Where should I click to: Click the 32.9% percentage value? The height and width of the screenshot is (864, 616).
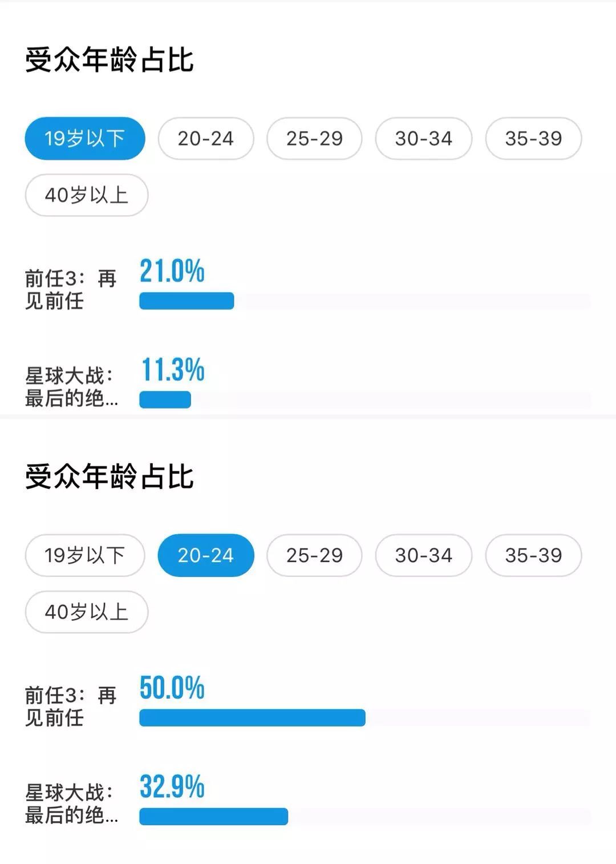pyautogui.click(x=172, y=787)
